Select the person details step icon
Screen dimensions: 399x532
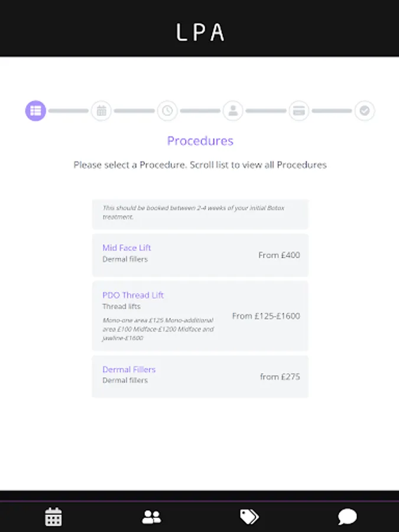(x=233, y=111)
